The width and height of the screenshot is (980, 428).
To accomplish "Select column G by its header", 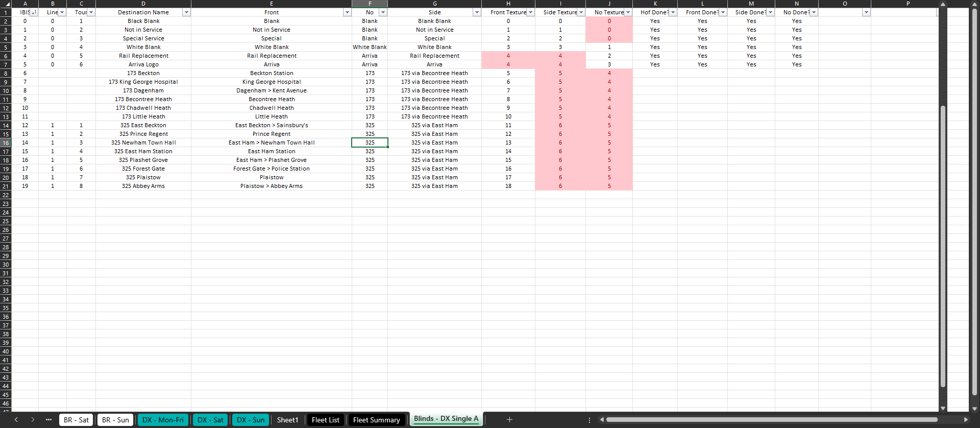I will coord(434,4).
